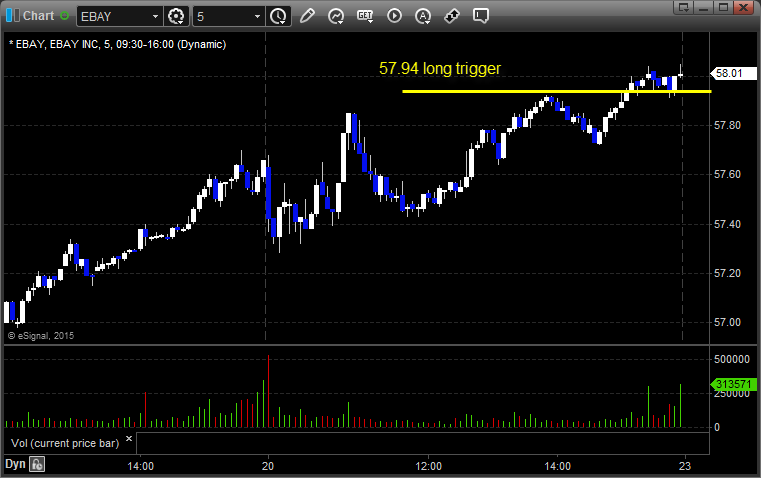Minimize the chart window

[704, 7]
